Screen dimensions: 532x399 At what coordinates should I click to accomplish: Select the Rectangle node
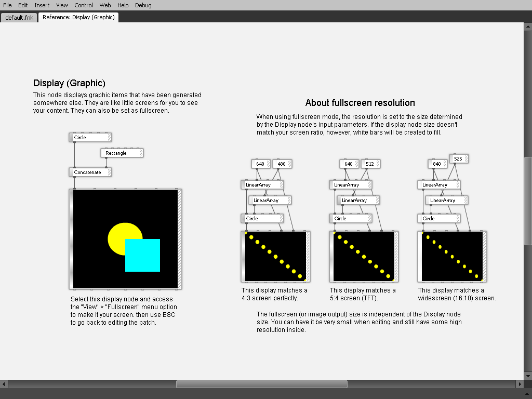(122, 153)
